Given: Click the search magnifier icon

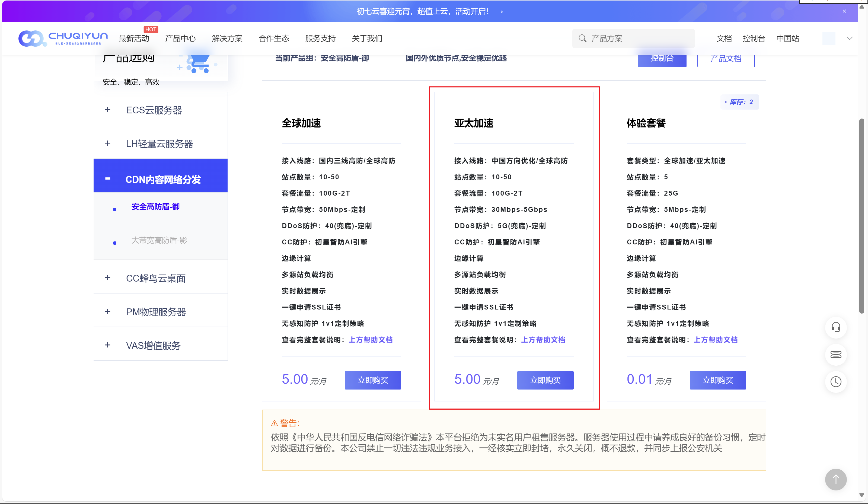Looking at the screenshot, I should [x=582, y=38].
